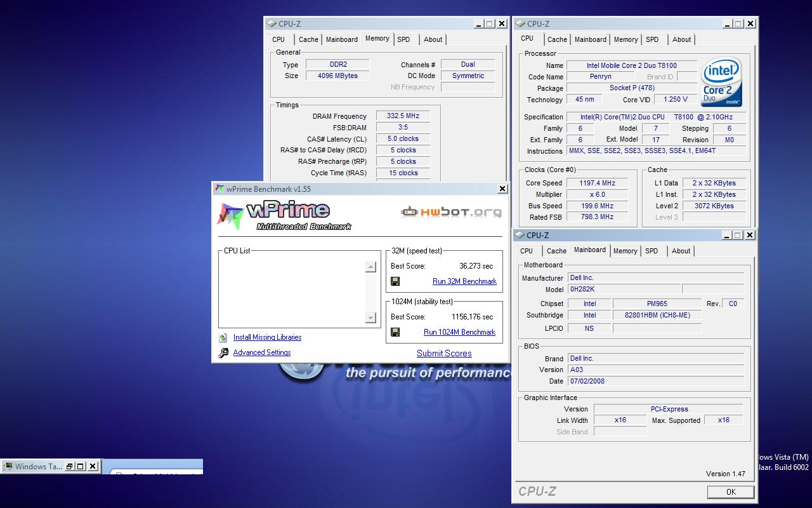This screenshot has height=508, width=812.
Task: Click Multiplier x 6.0 value
Action: [596, 194]
